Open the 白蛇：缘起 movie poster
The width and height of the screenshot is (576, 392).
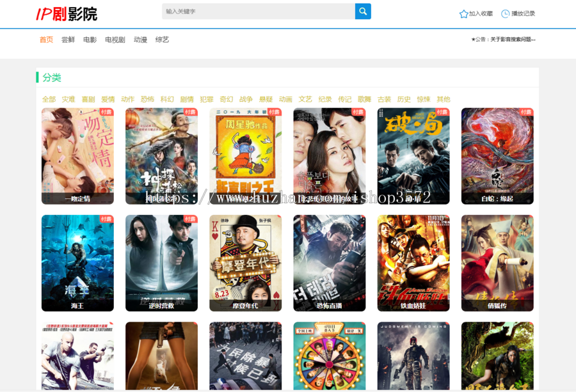[x=497, y=156]
